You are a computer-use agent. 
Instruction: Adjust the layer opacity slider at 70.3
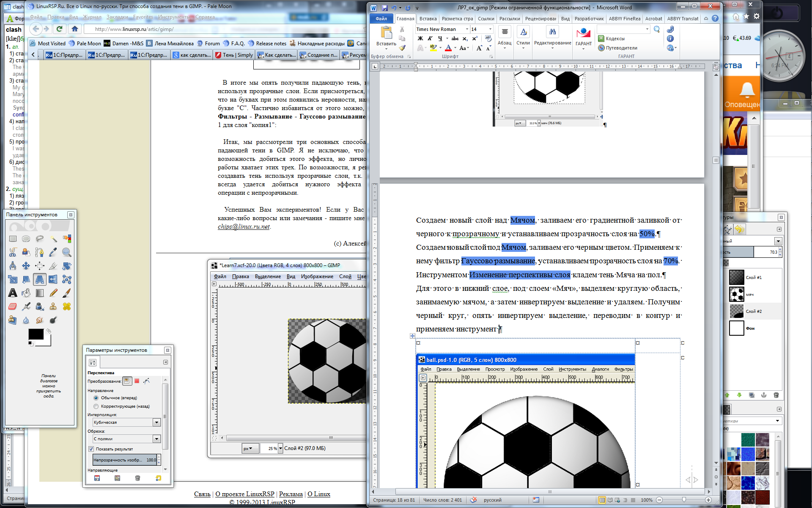pyautogui.click(x=752, y=252)
